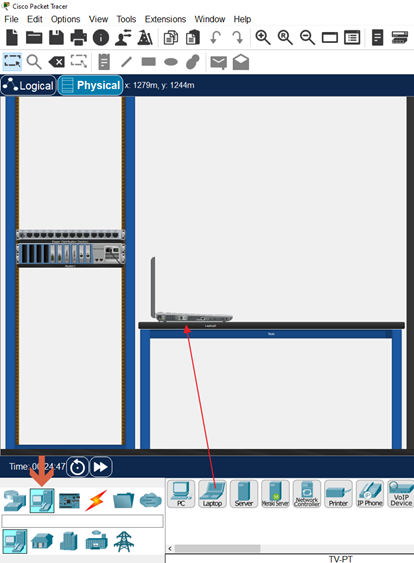The width and height of the screenshot is (414, 563).
Task: Select the Laptop device icon
Action: 212,494
